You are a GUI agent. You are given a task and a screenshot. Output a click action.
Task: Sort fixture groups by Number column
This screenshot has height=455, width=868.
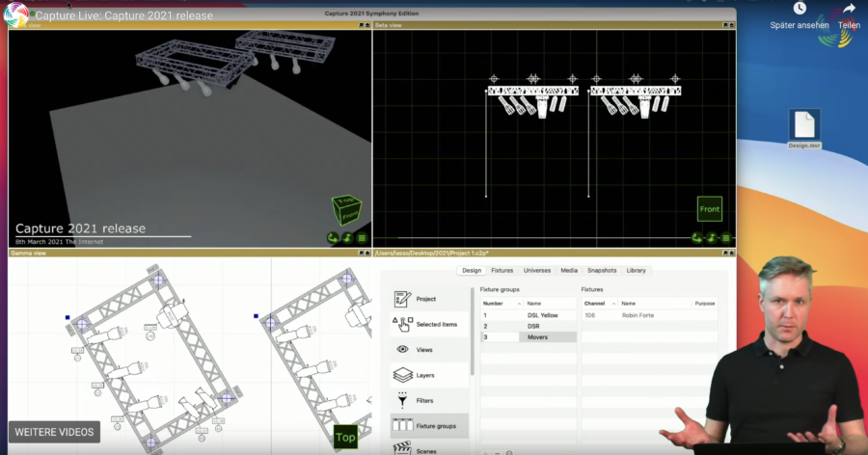tap(502, 304)
